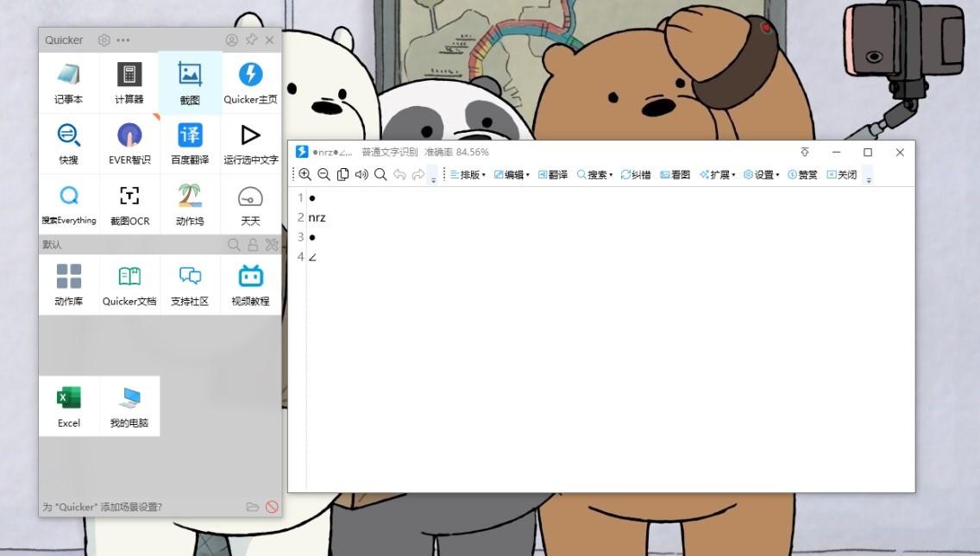Click 翻译 translate button
The width and height of the screenshot is (980, 556).
[x=553, y=175]
